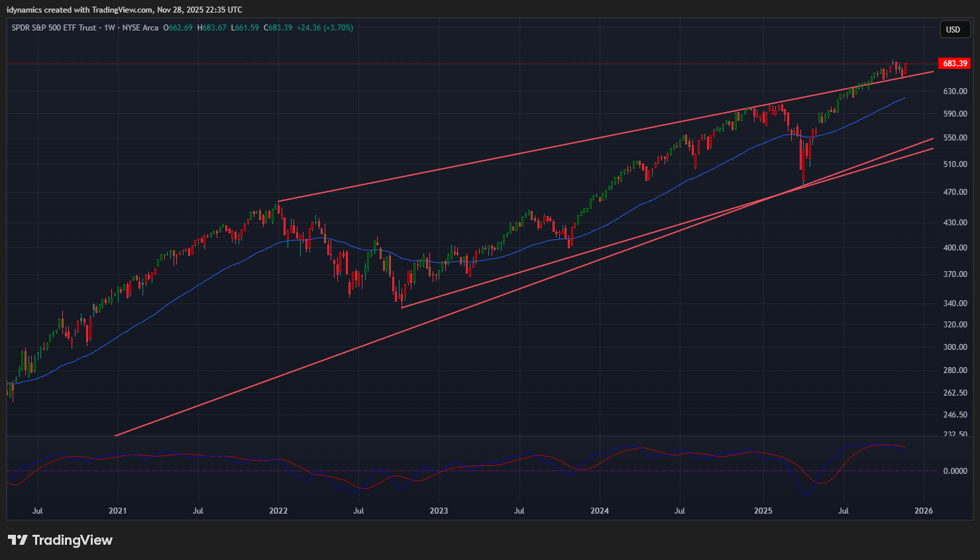Click the TradingView wordmark text at bottom
The width and height of the screenshot is (980, 560).
pyautogui.click(x=72, y=540)
